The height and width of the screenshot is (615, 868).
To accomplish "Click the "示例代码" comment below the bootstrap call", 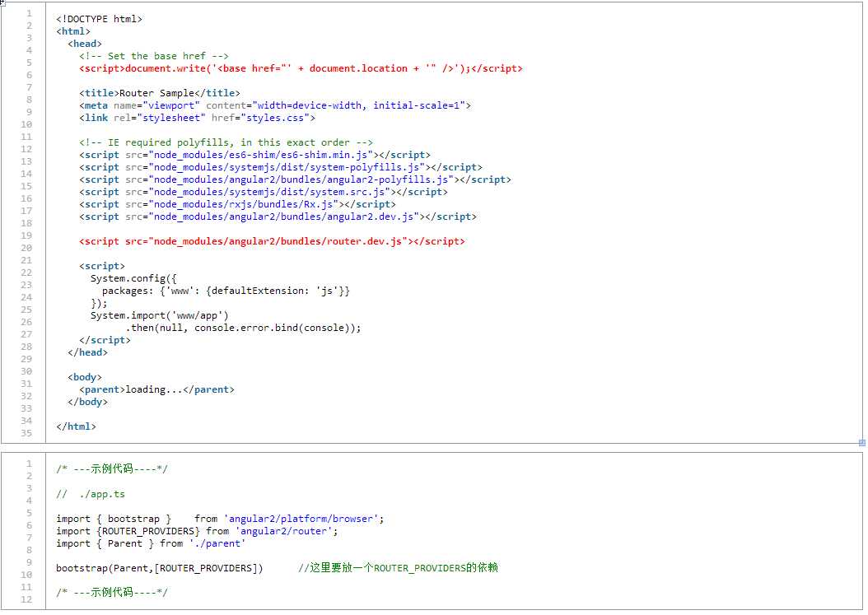I will [x=112, y=592].
